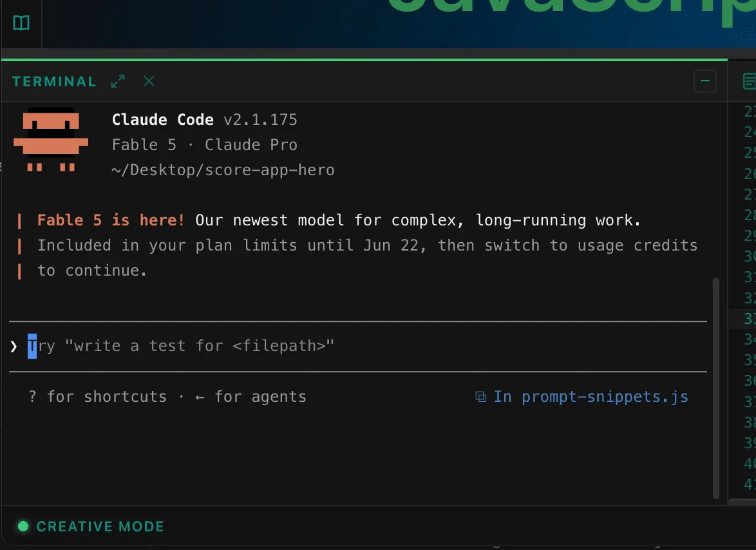Image resolution: width=756 pixels, height=550 pixels.
Task: Open the prompt-snippets.js file link
Action: pos(605,397)
